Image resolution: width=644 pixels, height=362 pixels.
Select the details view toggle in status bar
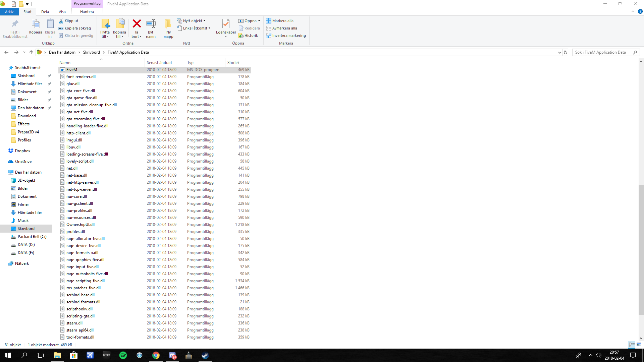(632, 345)
